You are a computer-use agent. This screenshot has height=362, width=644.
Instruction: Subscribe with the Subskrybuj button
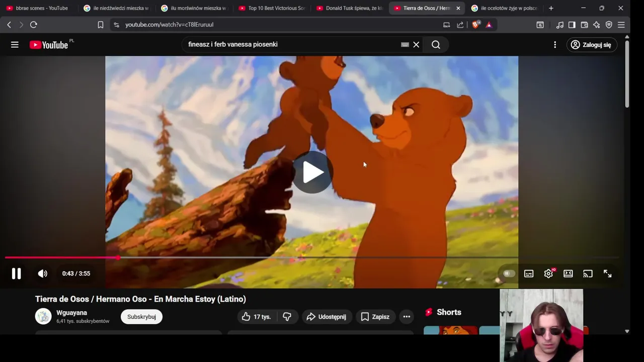[x=141, y=317]
